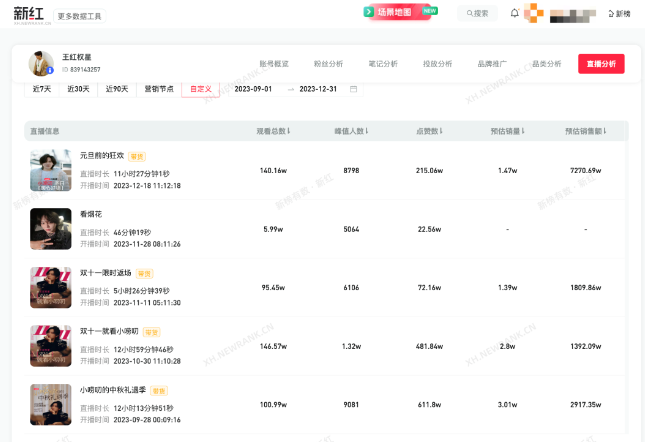Open 更多数据工具 menu
This screenshot has width=645, height=442.
[x=79, y=16]
